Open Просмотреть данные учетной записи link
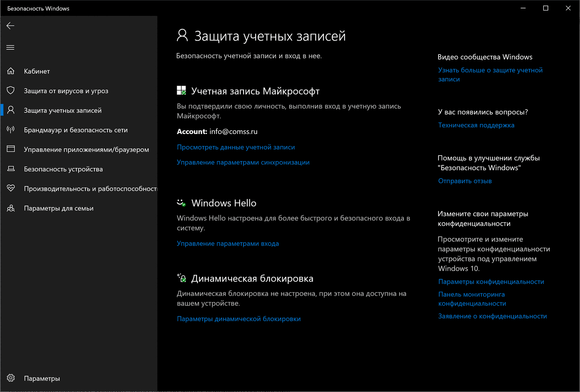This screenshot has height=392, width=580. 236,147
